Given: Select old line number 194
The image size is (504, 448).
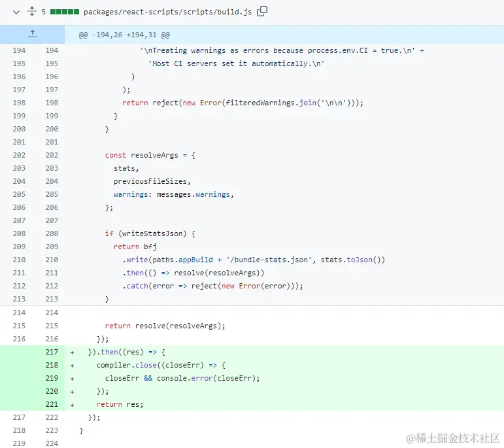Looking at the screenshot, I should pyautogui.click(x=19, y=50).
